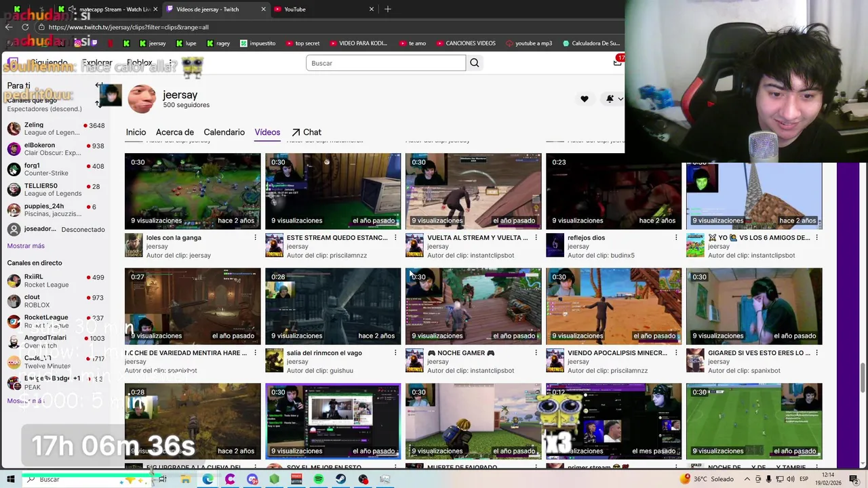Open options menu for 'NOCHE GAMER' clip
The width and height of the screenshot is (868, 488).
point(536,353)
